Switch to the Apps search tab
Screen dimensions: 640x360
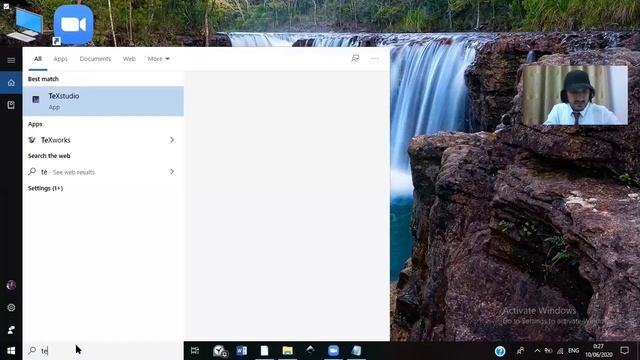tap(60, 59)
